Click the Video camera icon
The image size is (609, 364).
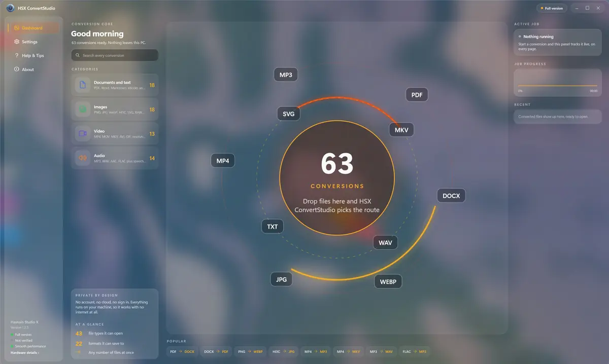pyautogui.click(x=83, y=134)
